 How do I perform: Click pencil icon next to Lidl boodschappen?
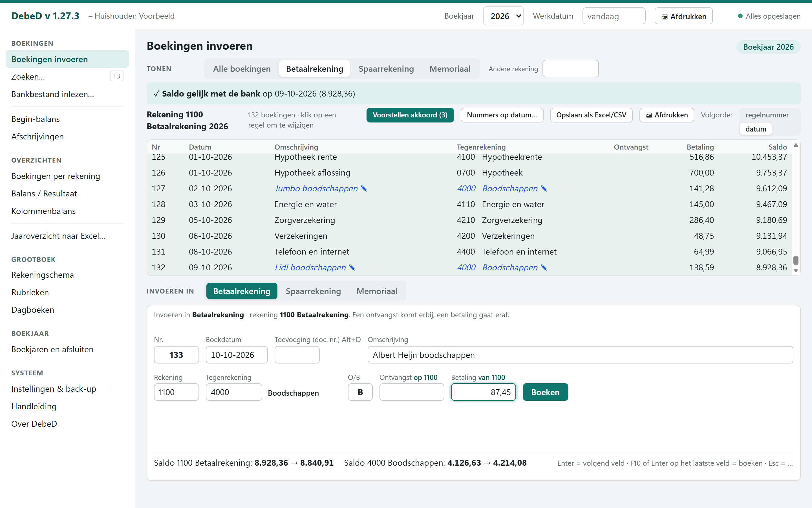click(352, 268)
